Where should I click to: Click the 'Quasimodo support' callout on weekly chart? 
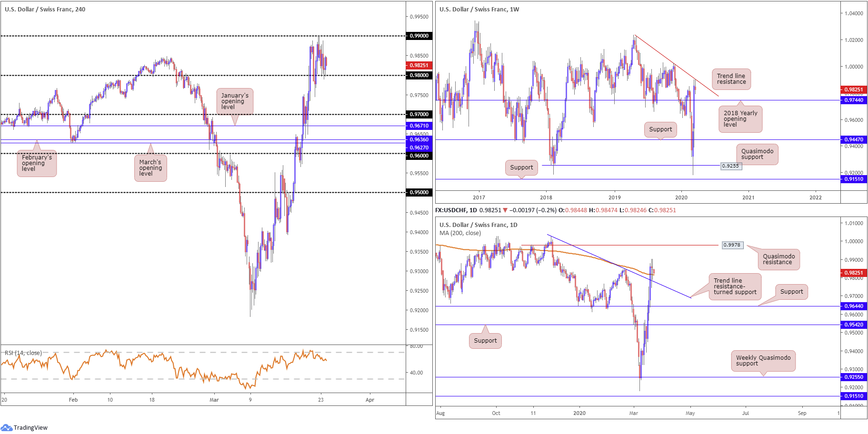(757, 154)
